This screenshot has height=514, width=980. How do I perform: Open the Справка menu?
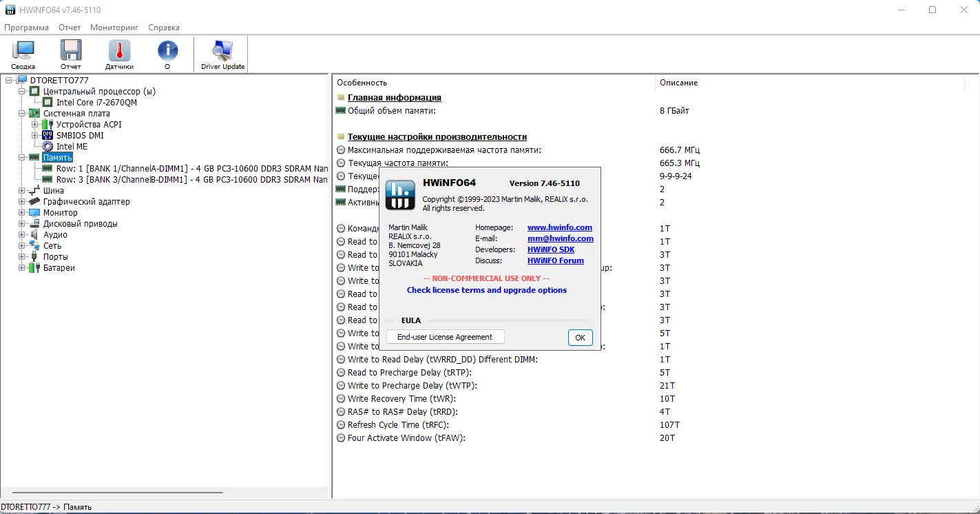pyautogui.click(x=164, y=28)
